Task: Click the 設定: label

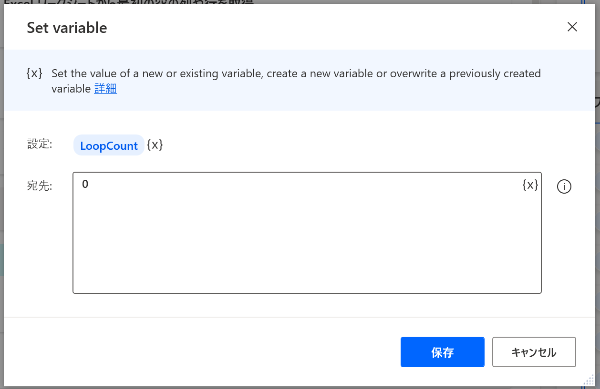Action: [x=39, y=144]
